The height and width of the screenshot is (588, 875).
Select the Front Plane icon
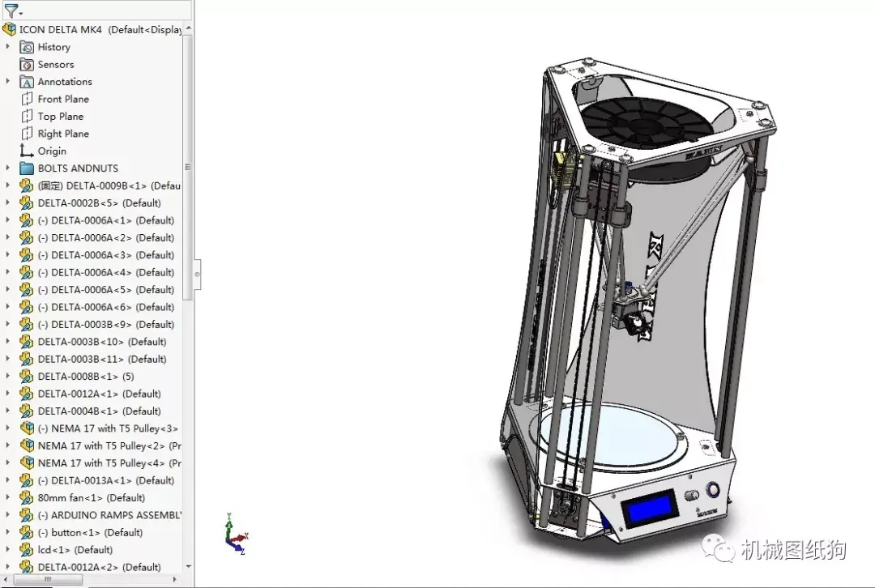coord(26,100)
